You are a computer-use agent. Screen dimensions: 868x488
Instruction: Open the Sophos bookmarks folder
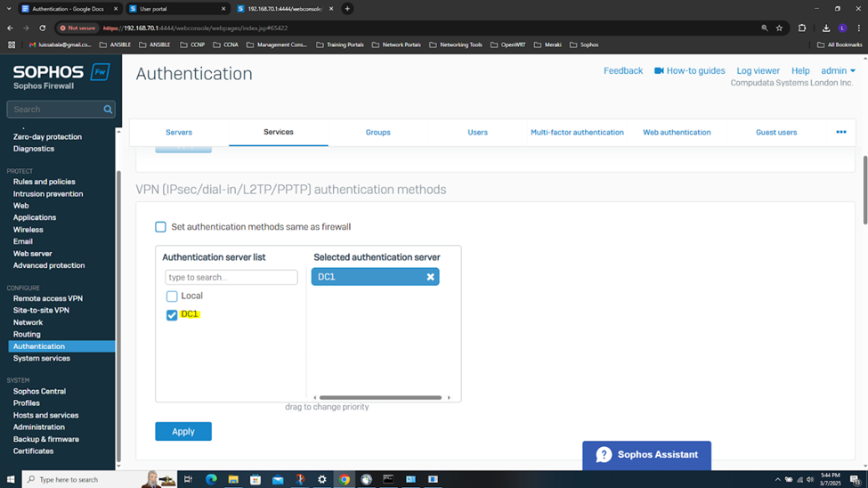pos(584,45)
